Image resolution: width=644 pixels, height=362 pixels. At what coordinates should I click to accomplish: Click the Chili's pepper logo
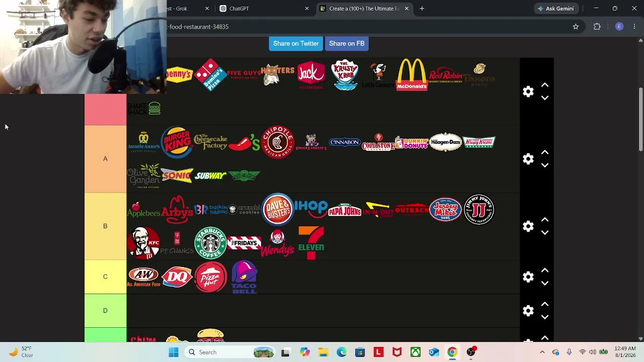coord(244,143)
